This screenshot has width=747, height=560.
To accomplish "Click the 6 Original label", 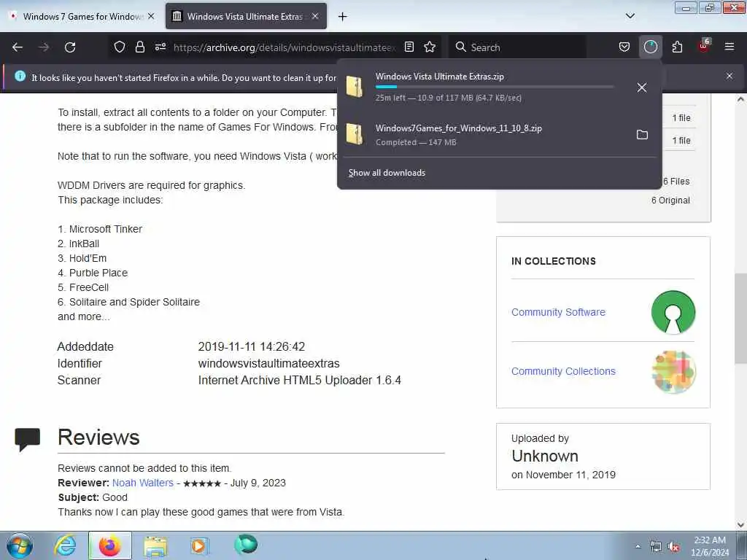I will coord(670,201).
